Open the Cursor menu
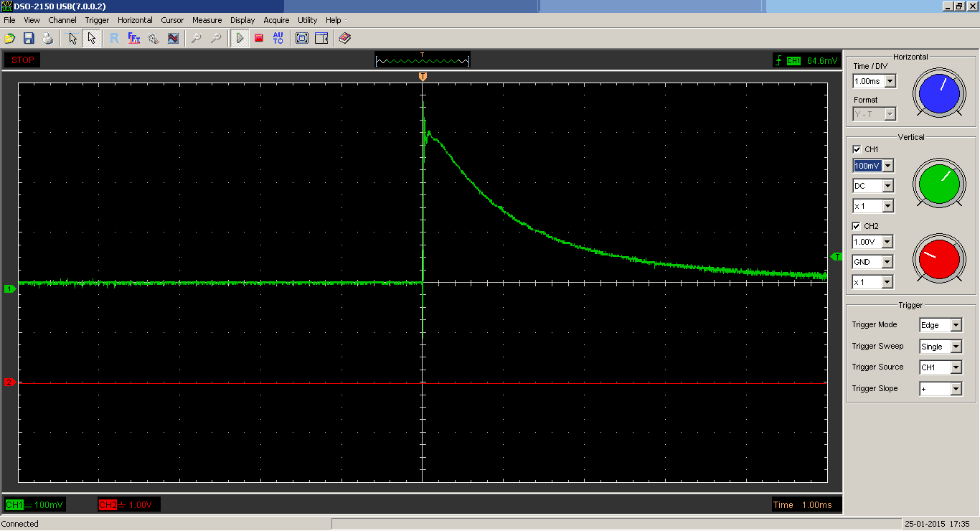Viewport: 980px width, 531px height. tap(172, 20)
